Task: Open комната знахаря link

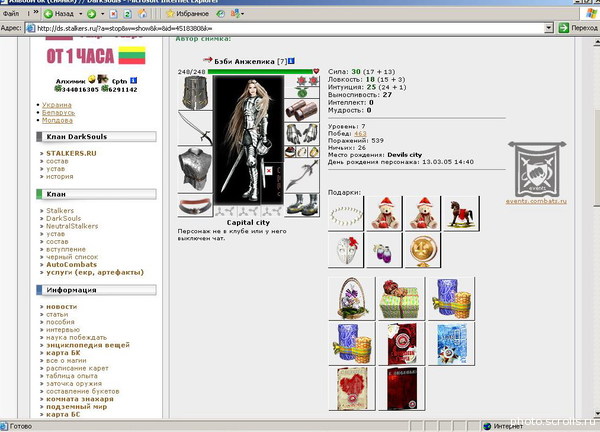Action: [x=80, y=399]
